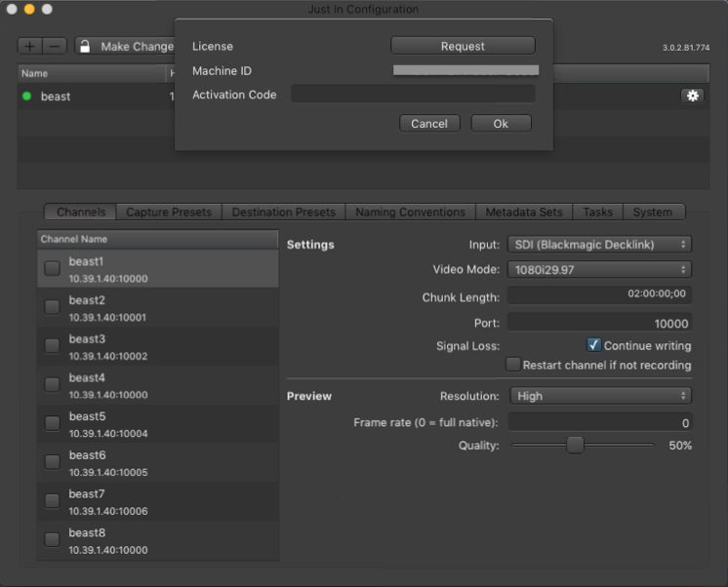728x587 pixels.
Task: Switch to the Capture Presets tab
Action: click(x=169, y=212)
